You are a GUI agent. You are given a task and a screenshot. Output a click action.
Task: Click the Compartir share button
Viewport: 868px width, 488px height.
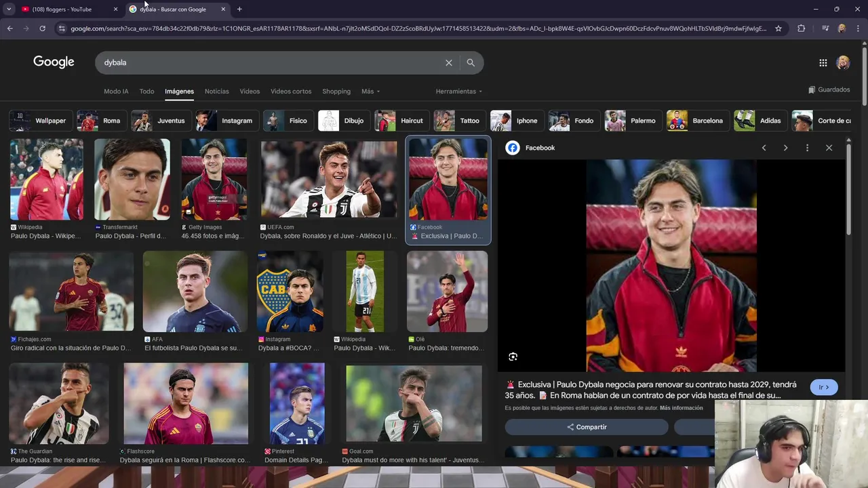587,427
